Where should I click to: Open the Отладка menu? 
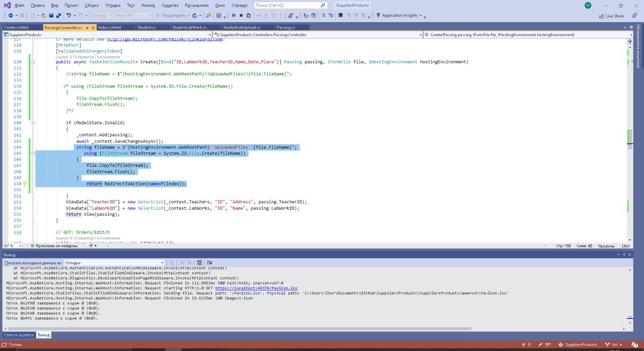click(113, 5)
